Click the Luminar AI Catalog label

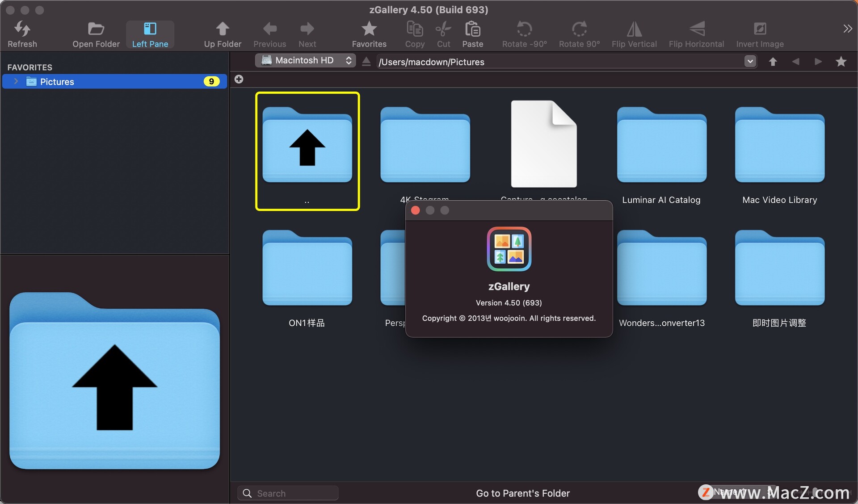click(x=661, y=200)
